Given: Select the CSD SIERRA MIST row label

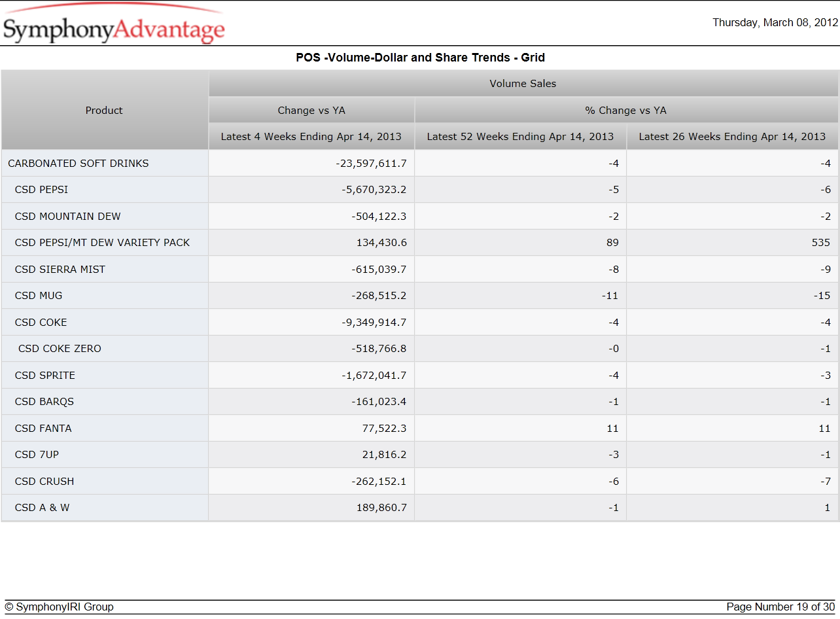Looking at the screenshot, I should coord(60,270).
